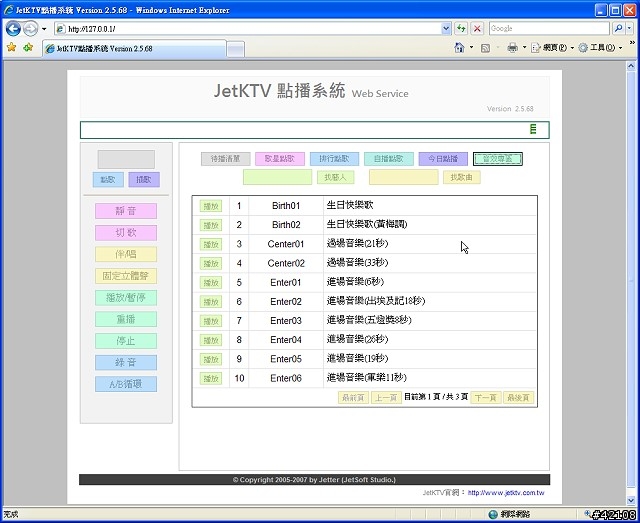The height and width of the screenshot is (523, 640).
Task: Open the 排行點歌 ranking selection tab
Action: point(334,159)
